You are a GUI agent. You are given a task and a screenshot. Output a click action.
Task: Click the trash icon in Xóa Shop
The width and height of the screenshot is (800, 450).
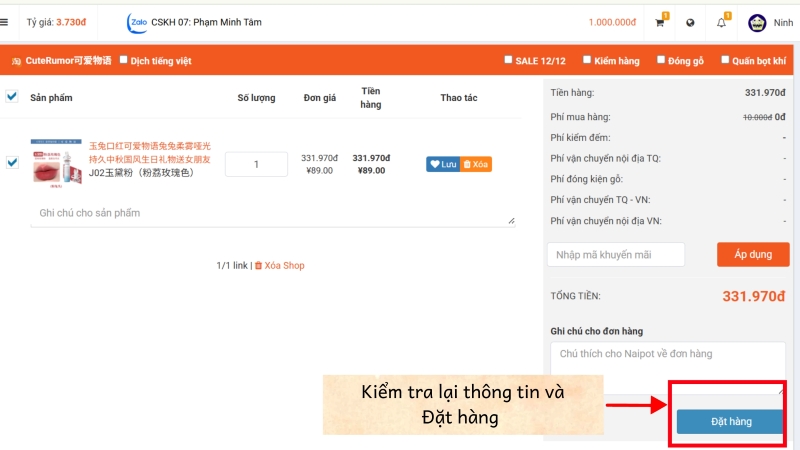pos(258,265)
